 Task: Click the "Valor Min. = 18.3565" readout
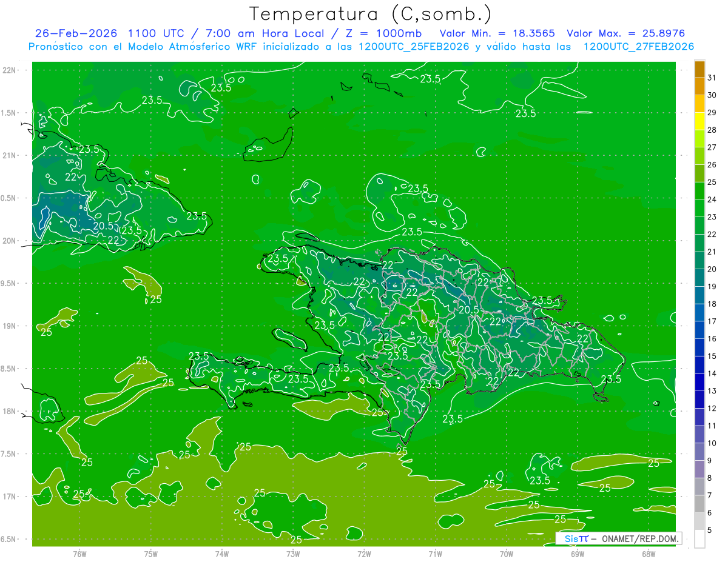pyautogui.click(x=497, y=33)
